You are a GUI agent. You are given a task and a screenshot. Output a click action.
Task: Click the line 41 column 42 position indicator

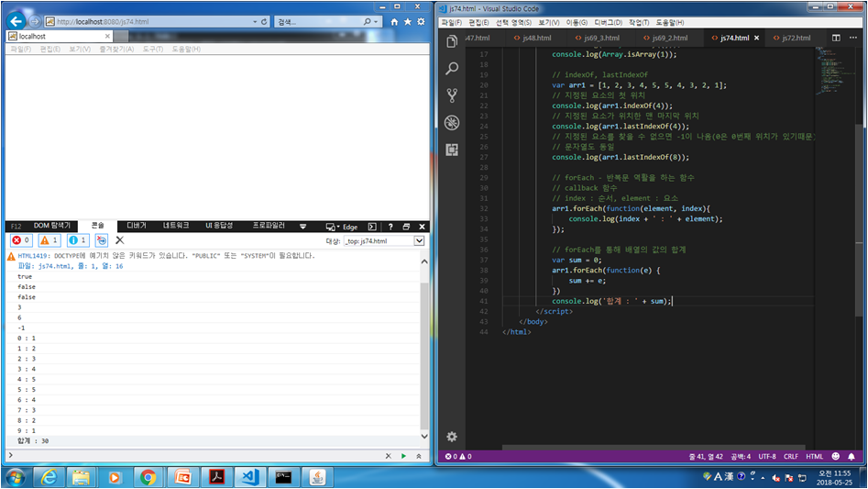[706, 456]
